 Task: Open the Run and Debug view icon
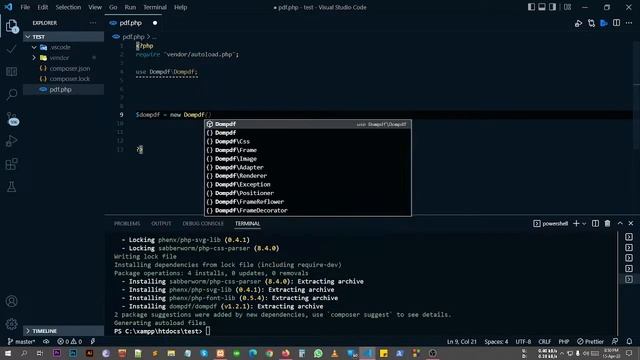tap(11, 141)
